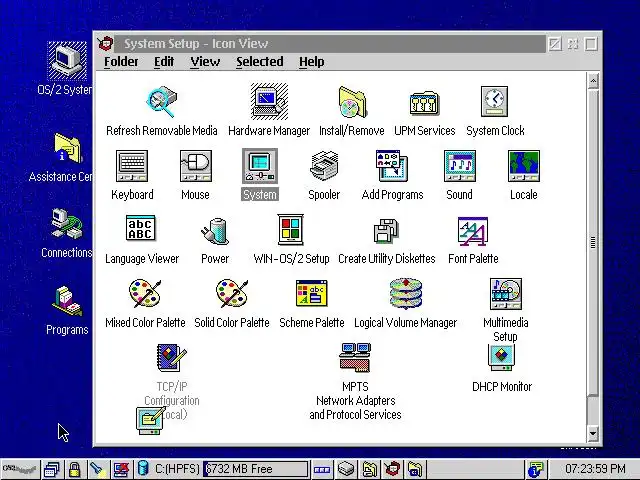
Task: Open UPM Services folder
Action: click(424, 103)
